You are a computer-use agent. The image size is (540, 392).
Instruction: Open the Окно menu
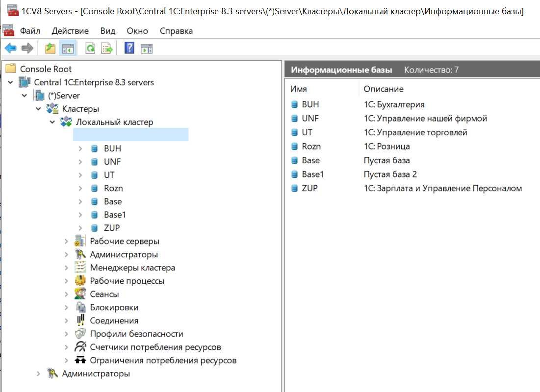(x=137, y=31)
